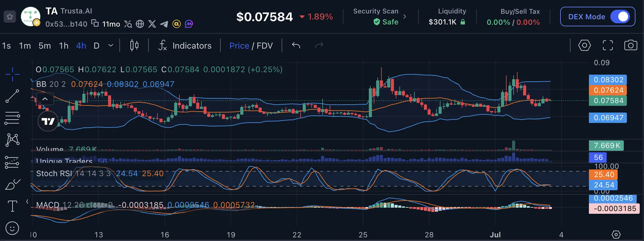This screenshot has width=644, height=241.
Task: Open the emoji icons tool
Action: click(x=12, y=228)
